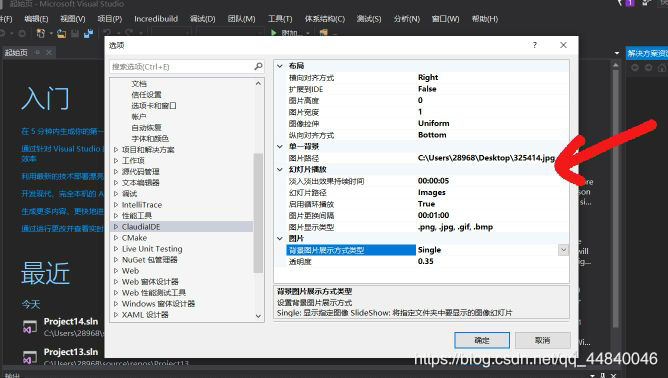Open recent solution Project13.sln link
The width and height of the screenshot is (668, 378).
click(71, 352)
